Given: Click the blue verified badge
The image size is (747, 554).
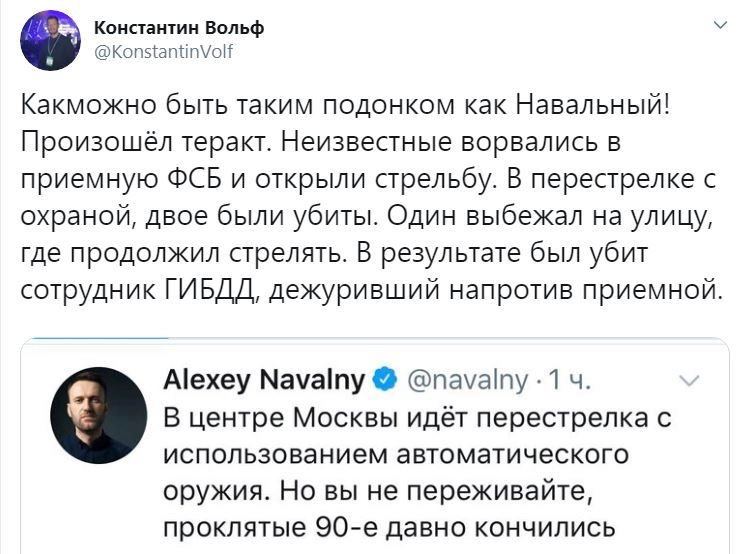Looking at the screenshot, I should click(x=383, y=380).
